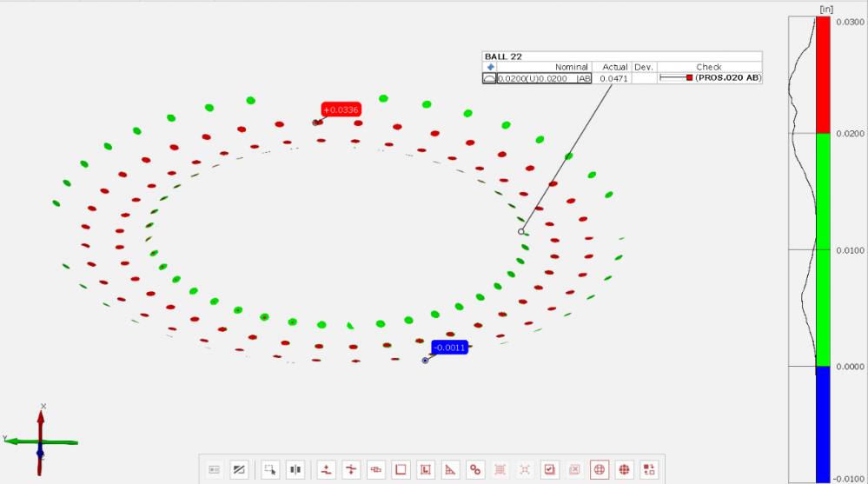Click the checkmark inspection box icon
The image size is (868, 484).
pos(550,469)
